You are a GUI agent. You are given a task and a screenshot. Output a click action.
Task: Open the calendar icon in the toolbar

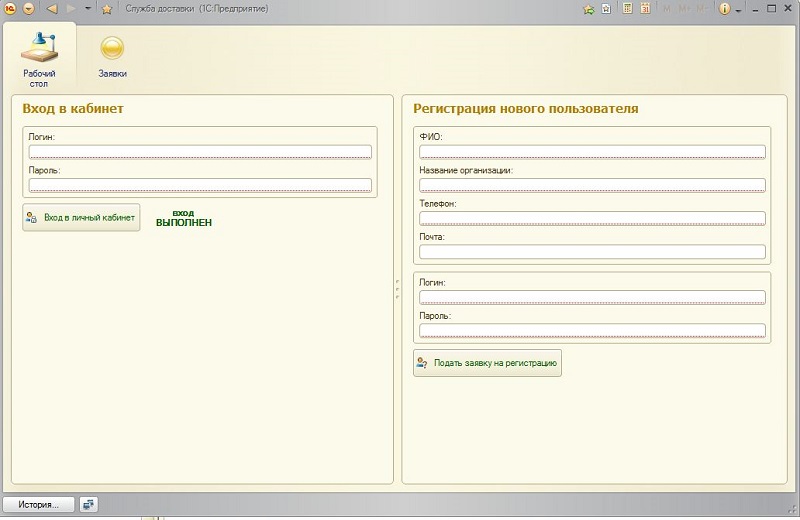(x=647, y=9)
